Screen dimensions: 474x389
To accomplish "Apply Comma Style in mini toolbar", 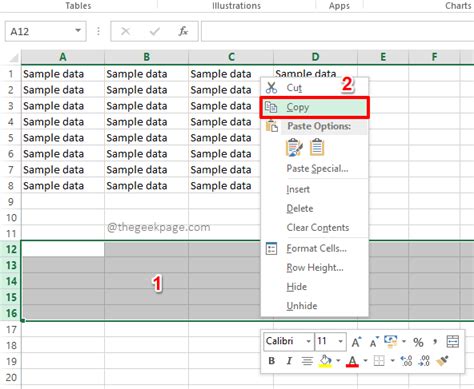I will [435, 342].
